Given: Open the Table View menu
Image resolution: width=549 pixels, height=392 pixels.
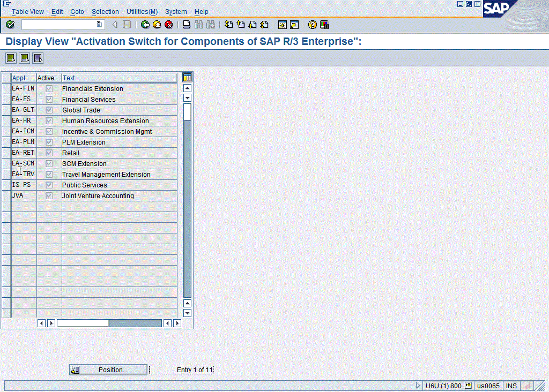Looking at the screenshot, I should 28,12.
